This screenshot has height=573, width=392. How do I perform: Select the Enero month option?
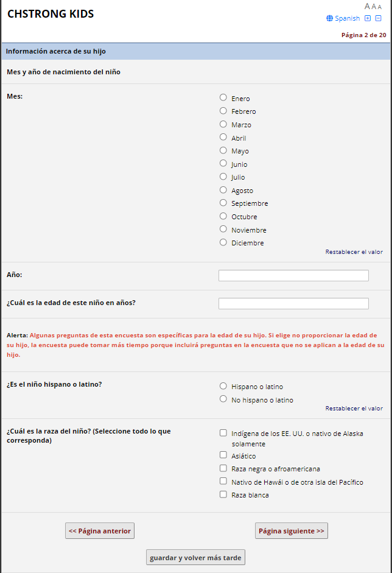(x=223, y=97)
